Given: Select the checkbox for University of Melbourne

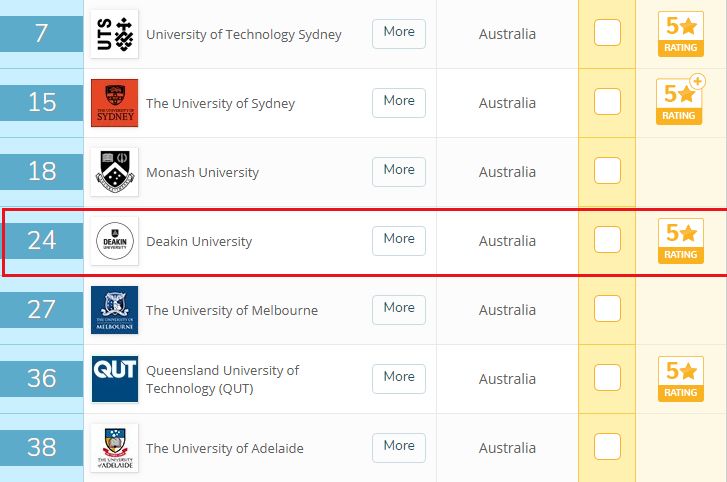Looking at the screenshot, I should pos(607,308).
